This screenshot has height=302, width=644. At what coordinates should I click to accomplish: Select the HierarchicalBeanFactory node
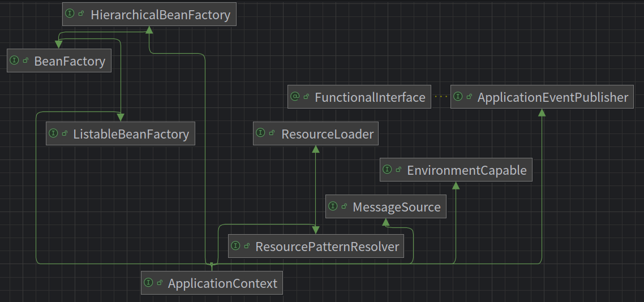coord(149,14)
